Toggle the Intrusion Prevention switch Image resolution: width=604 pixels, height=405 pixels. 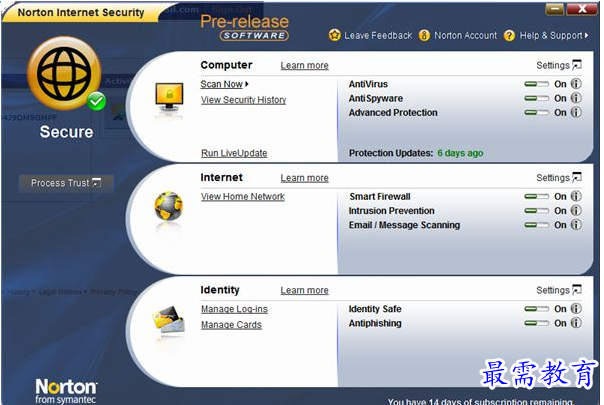pos(536,211)
